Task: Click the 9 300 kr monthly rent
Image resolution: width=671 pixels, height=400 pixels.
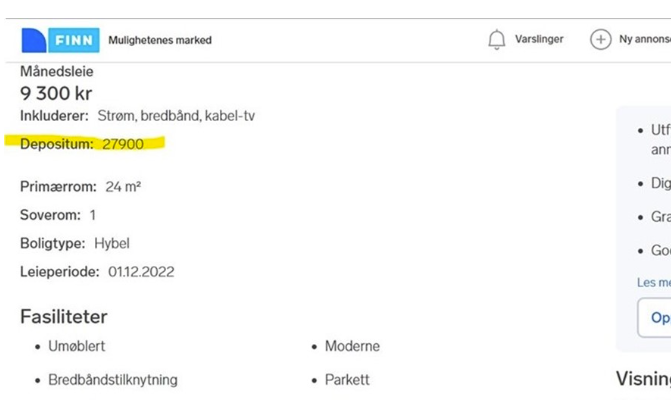Action: point(56,94)
